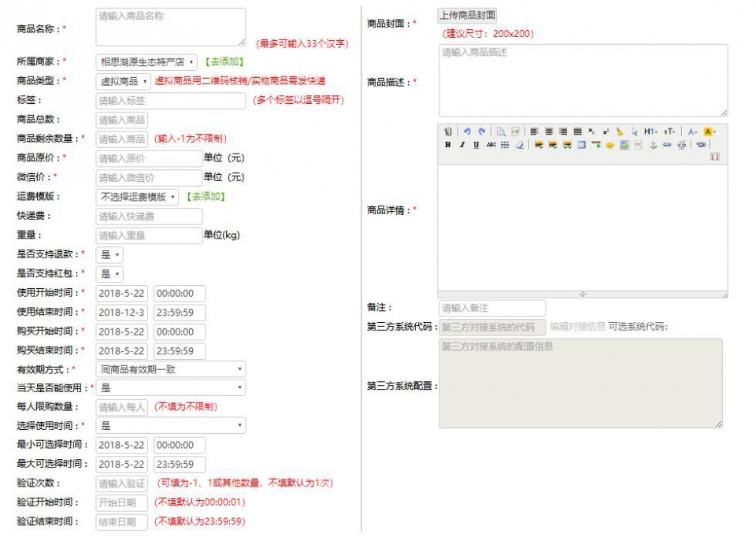Click the superscript icon in the toolbar
The height and width of the screenshot is (537, 756).
(606, 131)
